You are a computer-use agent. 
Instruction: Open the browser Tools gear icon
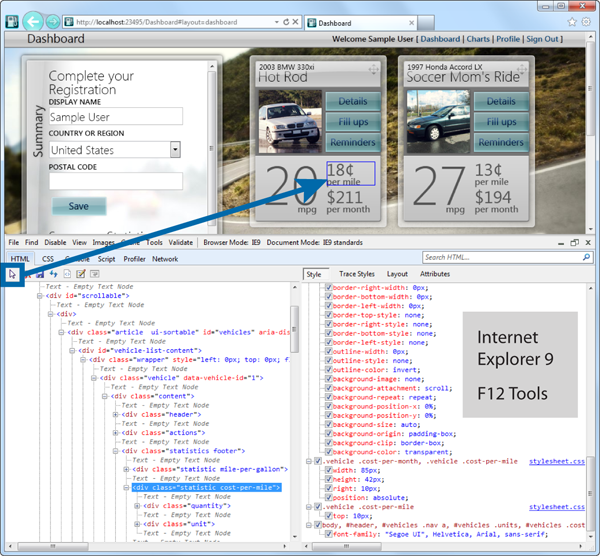point(586,22)
